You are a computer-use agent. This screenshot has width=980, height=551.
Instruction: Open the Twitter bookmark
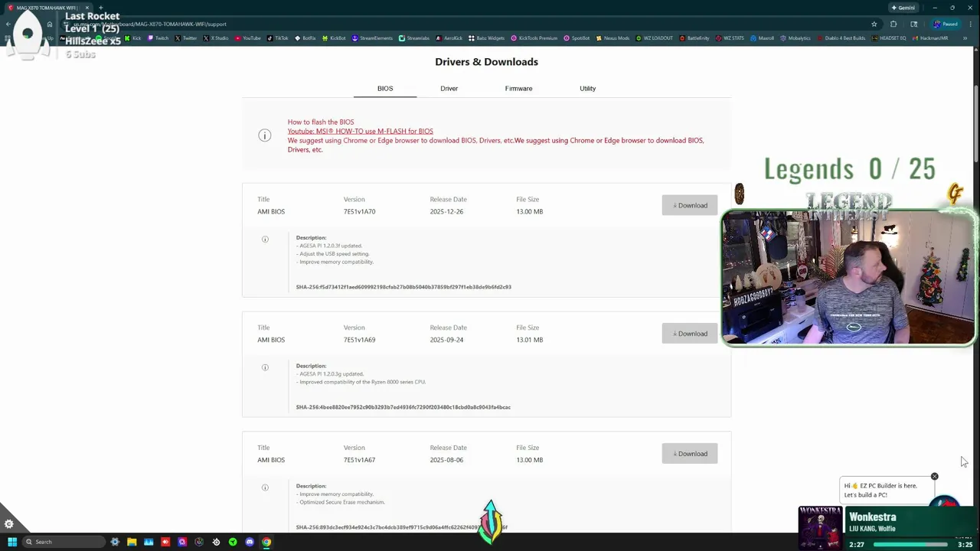(186, 38)
